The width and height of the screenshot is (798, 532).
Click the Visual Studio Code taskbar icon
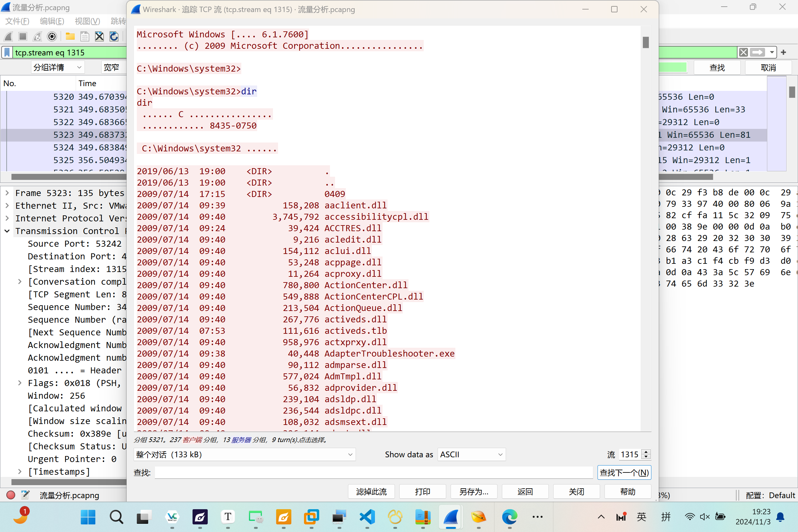[x=367, y=517]
